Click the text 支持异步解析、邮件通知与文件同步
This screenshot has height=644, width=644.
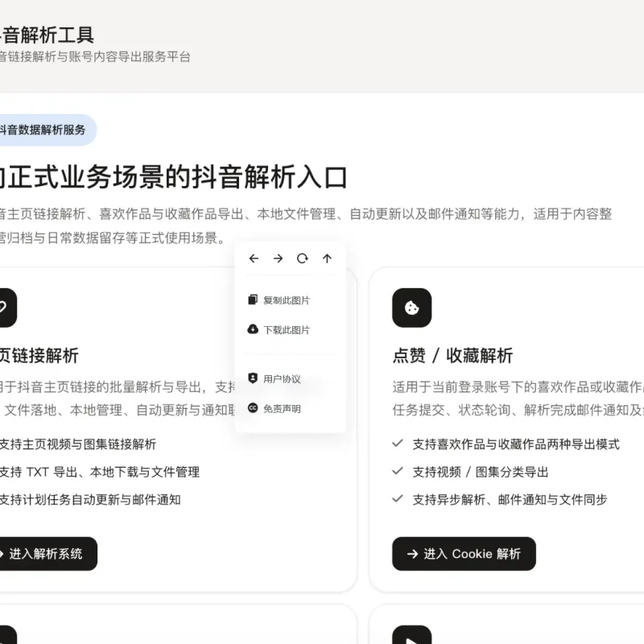pos(510,500)
